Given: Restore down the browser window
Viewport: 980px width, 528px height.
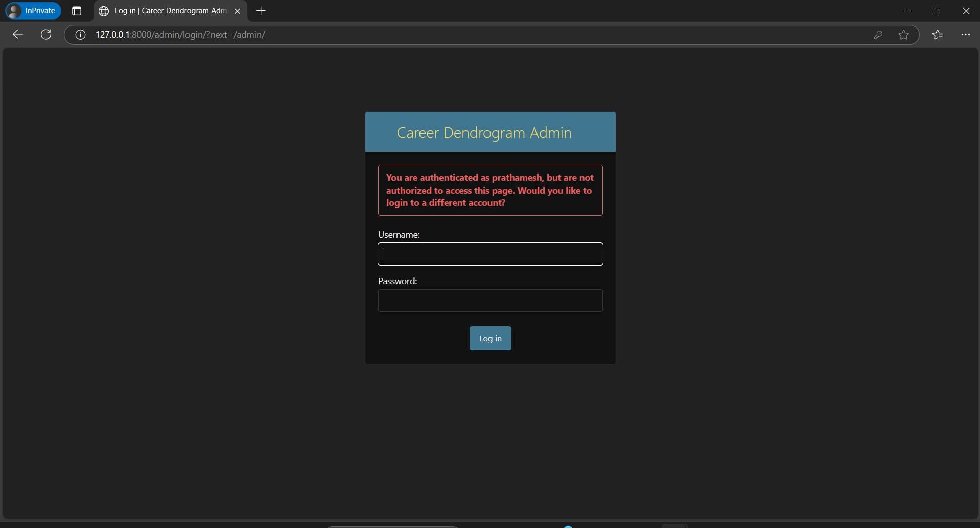Looking at the screenshot, I should tap(937, 11).
